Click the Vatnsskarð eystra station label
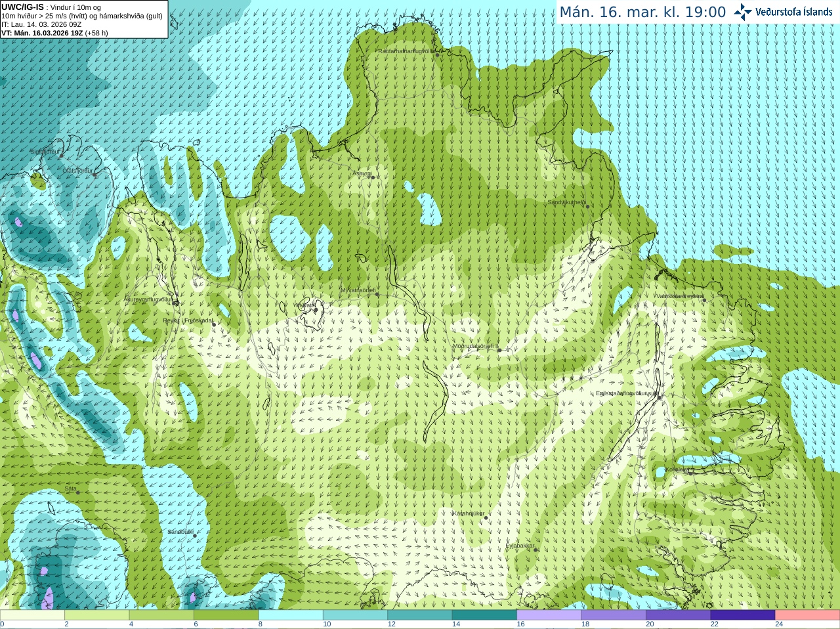The height and width of the screenshot is (629, 840). click(679, 296)
